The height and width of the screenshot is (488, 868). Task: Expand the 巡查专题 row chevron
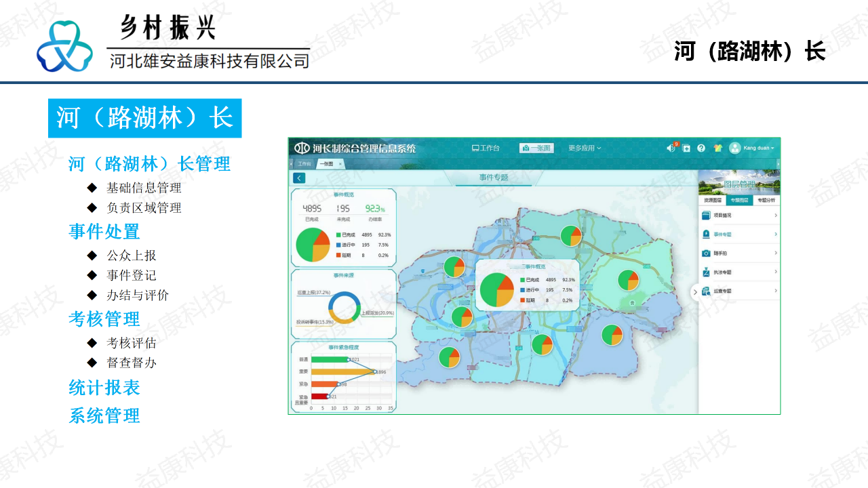776,291
